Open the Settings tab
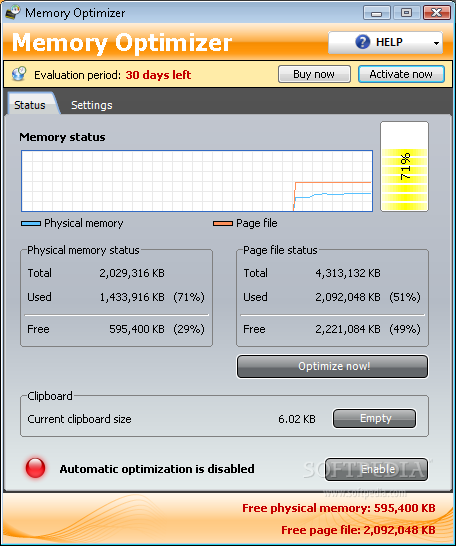 pos(92,105)
